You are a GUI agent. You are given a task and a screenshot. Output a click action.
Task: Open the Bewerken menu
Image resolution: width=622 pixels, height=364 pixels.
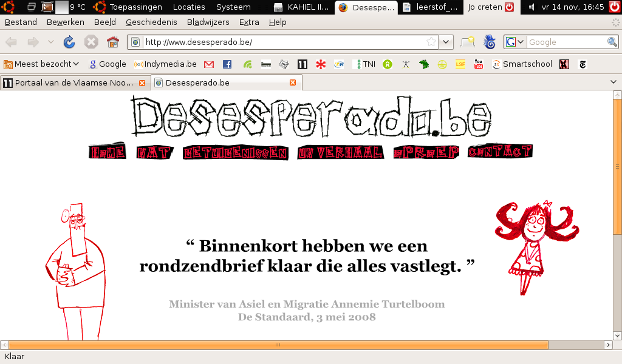(66, 22)
